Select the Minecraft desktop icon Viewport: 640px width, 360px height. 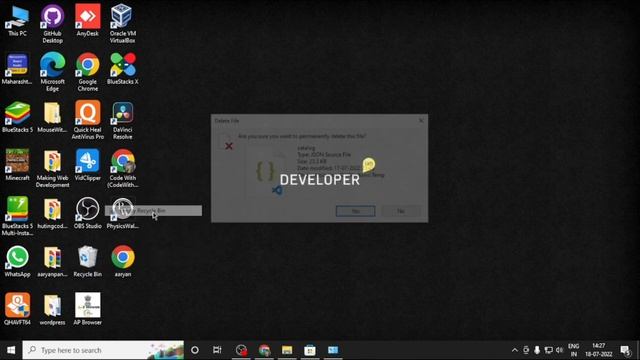(17, 165)
